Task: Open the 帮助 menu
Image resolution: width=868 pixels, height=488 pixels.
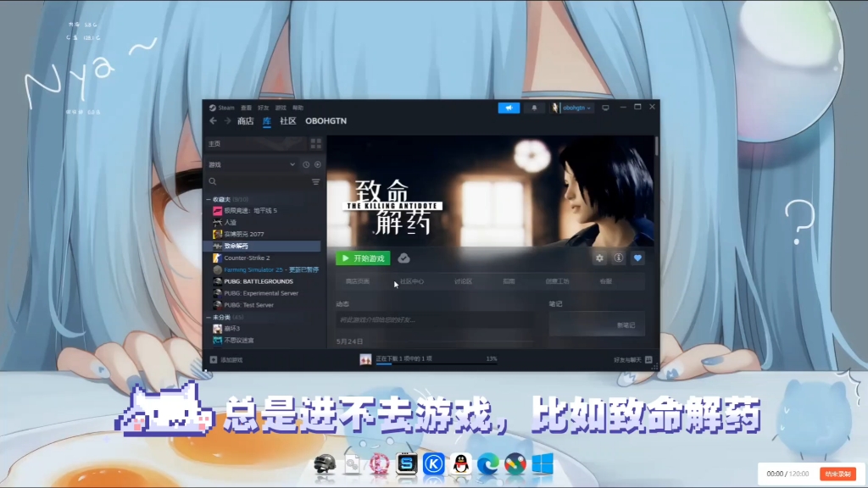Action: 298,108
